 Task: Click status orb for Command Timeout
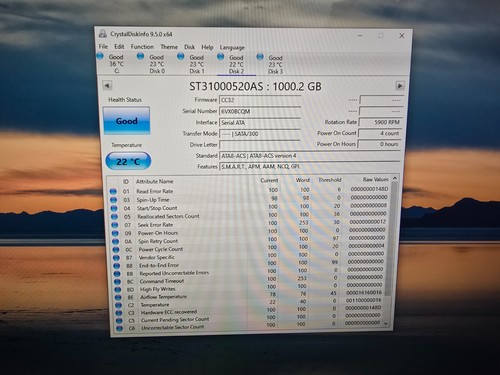coord(117,282)
